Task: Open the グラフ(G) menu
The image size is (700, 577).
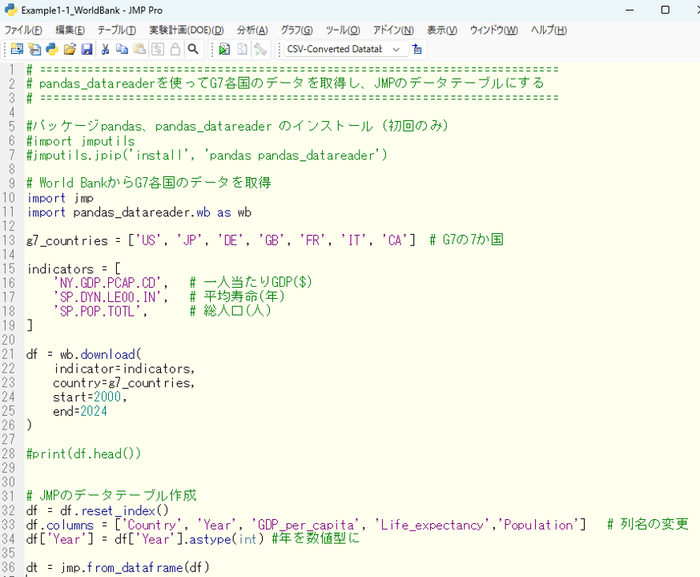Action: [296, 30]
